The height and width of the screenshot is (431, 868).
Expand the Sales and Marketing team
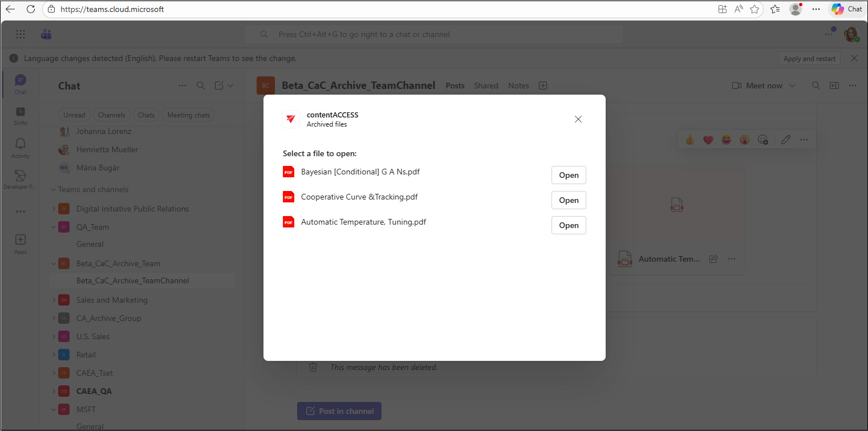(54, 300)
